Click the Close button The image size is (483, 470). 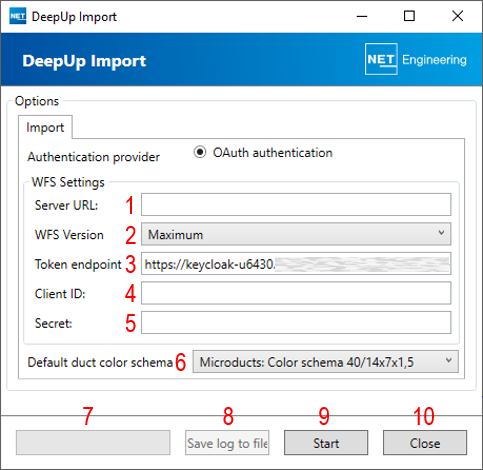(425, 443)
